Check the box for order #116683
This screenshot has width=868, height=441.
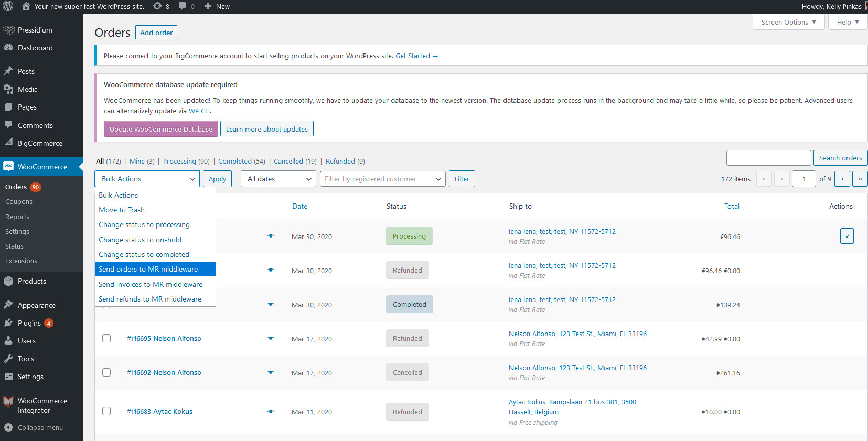(106, 411)
